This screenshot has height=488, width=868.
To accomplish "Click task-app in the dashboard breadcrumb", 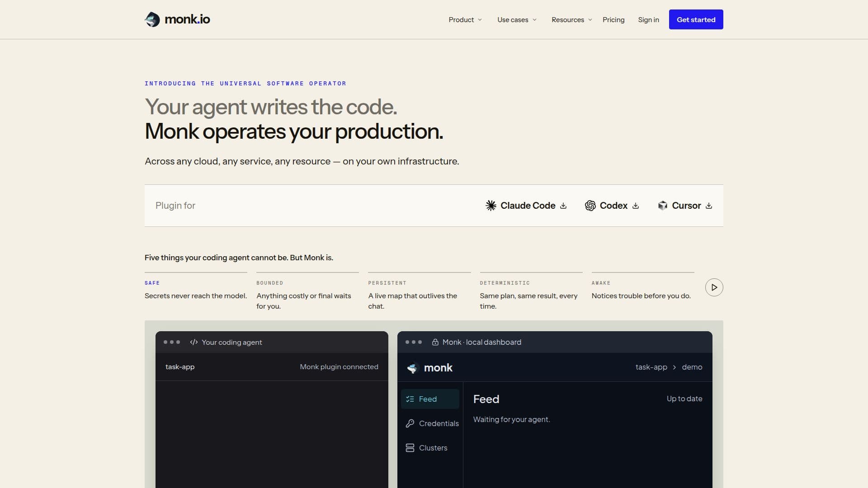I will [651, 367].
